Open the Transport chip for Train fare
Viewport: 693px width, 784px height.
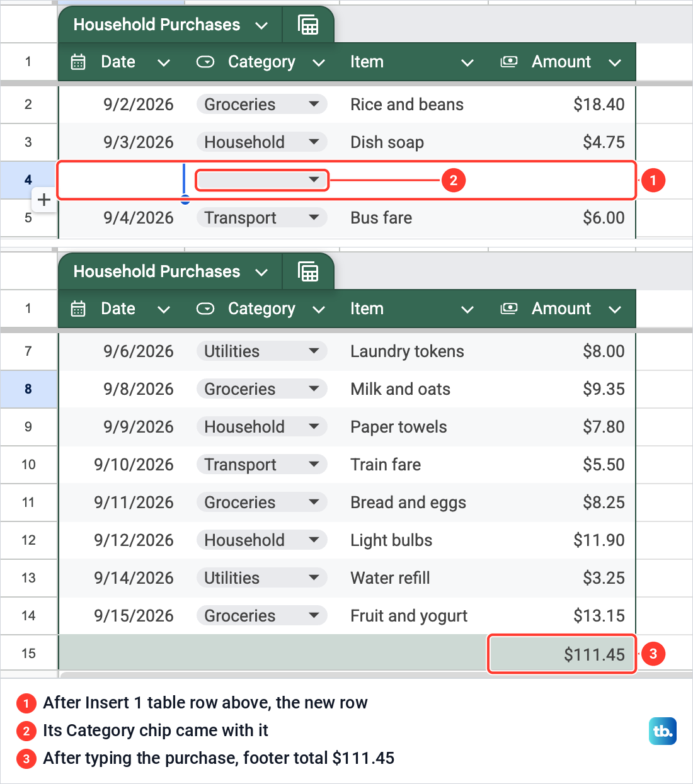tap(261, 465)
